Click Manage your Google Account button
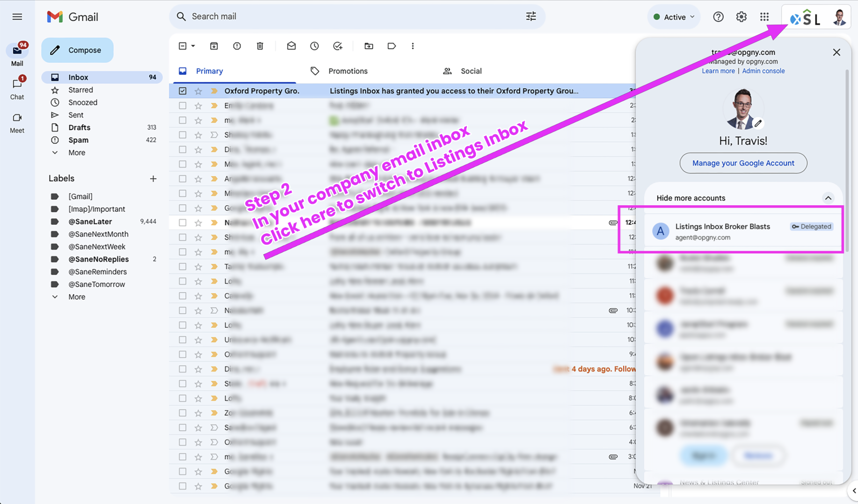Screen dimensions: 858x504 point(743,163)
